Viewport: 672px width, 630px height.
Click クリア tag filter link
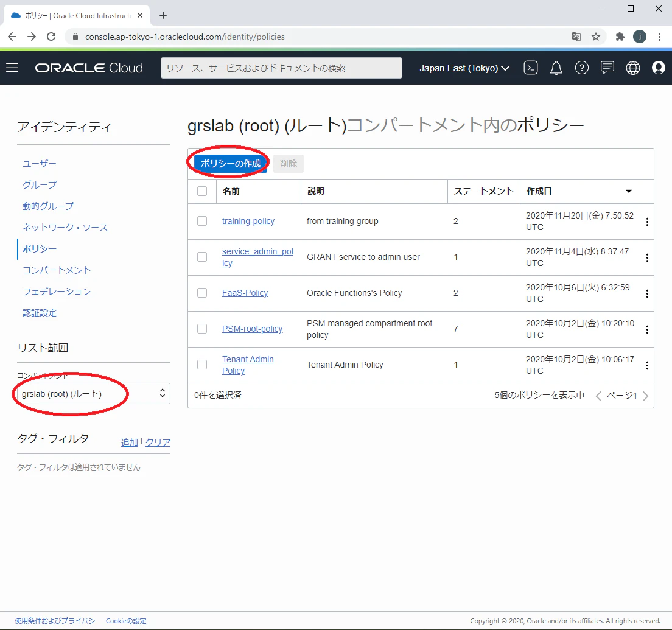158,443
